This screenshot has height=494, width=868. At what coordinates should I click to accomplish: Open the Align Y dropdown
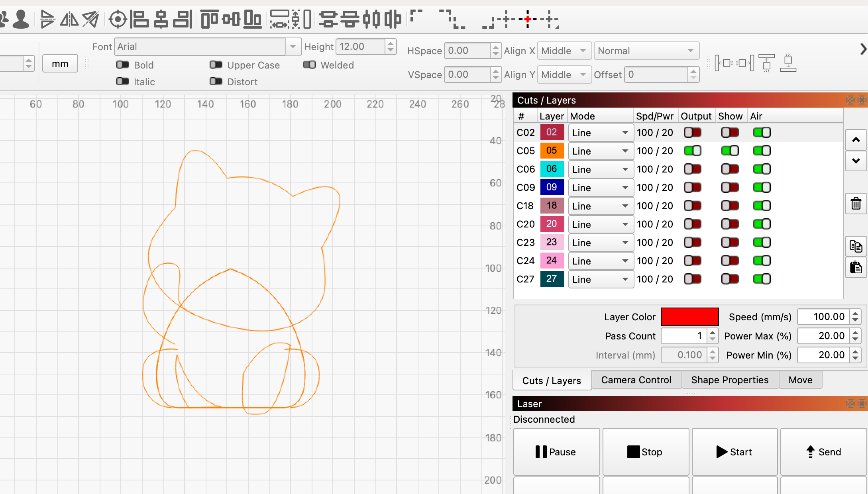(x=564, y=74)
